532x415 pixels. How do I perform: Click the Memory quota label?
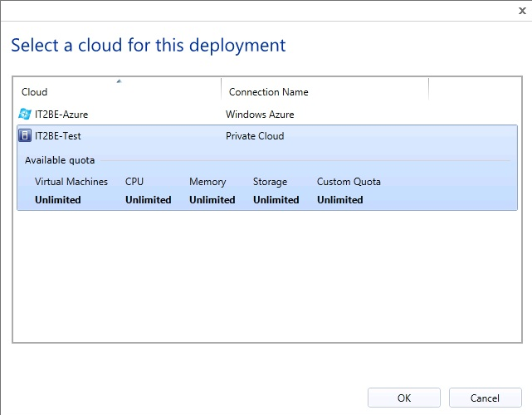[207, 182]
